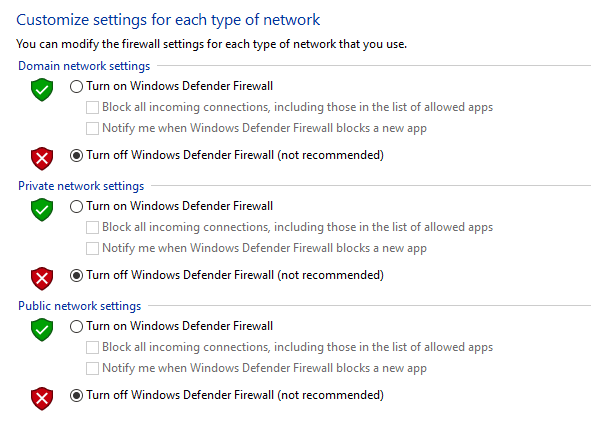Click red shield icon under Domain network settings
Screen dimensions: 612x431
[x=41, y=157]
